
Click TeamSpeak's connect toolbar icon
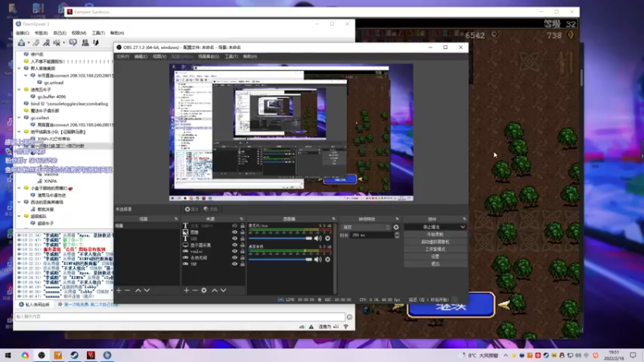click(x=22, y=43)
